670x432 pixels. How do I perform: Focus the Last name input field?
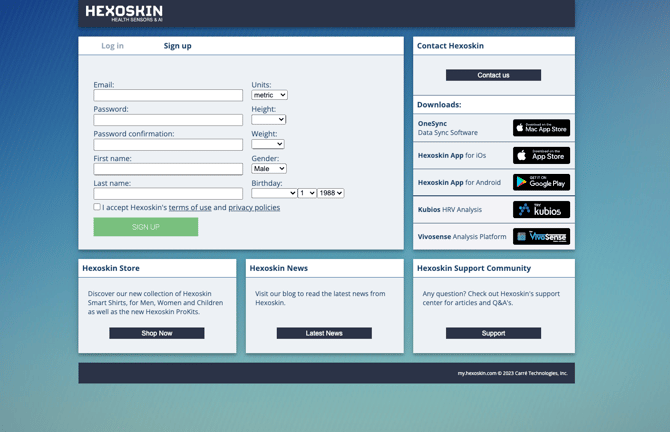pyautogui.click(x=168, y=194)
